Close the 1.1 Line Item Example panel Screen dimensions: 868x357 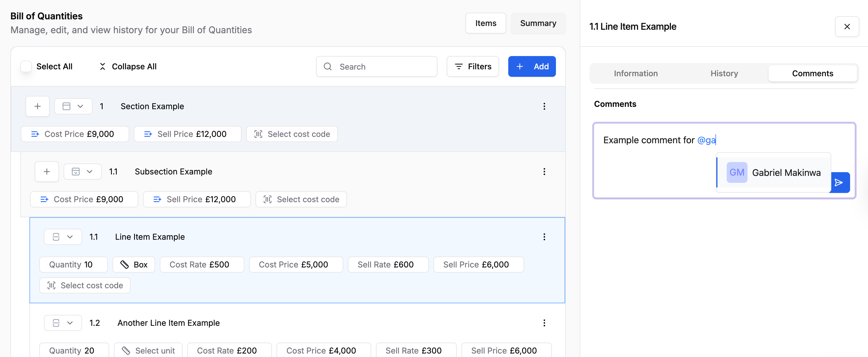coord(847,27)
